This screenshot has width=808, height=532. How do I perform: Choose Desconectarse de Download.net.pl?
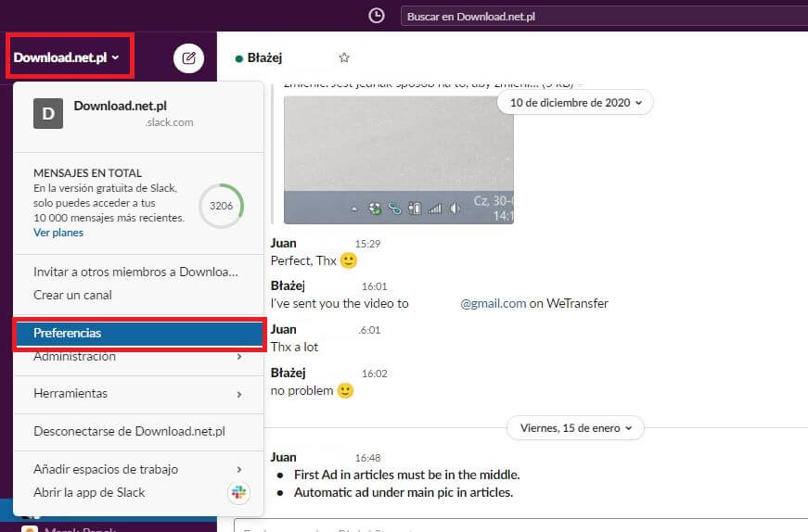click(x=129, y=432)
